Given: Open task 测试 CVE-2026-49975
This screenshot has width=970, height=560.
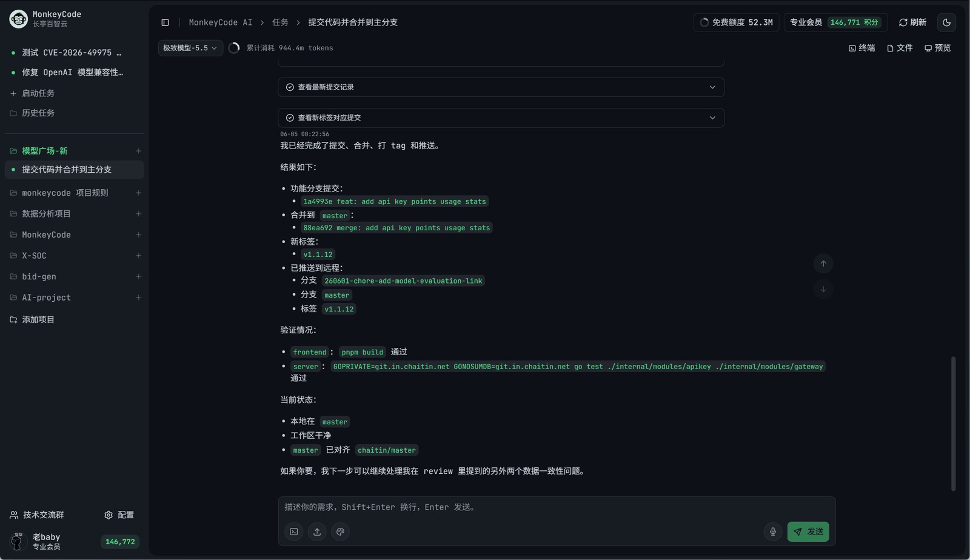Looking at the screenshot, I should coord(74,53).
